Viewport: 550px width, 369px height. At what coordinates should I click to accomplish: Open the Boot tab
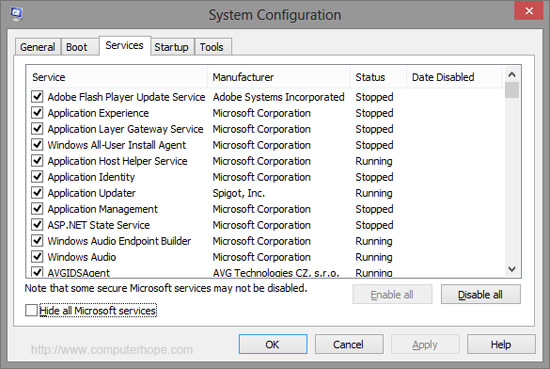pos(76,47)
